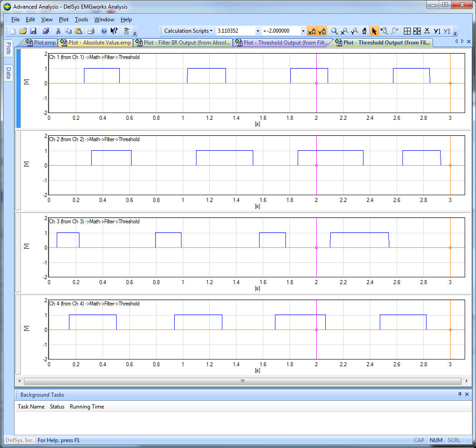The height and width of the screenshot is (448, 476).
Task: Click the Print icon
Action: (x=91, y=31)
